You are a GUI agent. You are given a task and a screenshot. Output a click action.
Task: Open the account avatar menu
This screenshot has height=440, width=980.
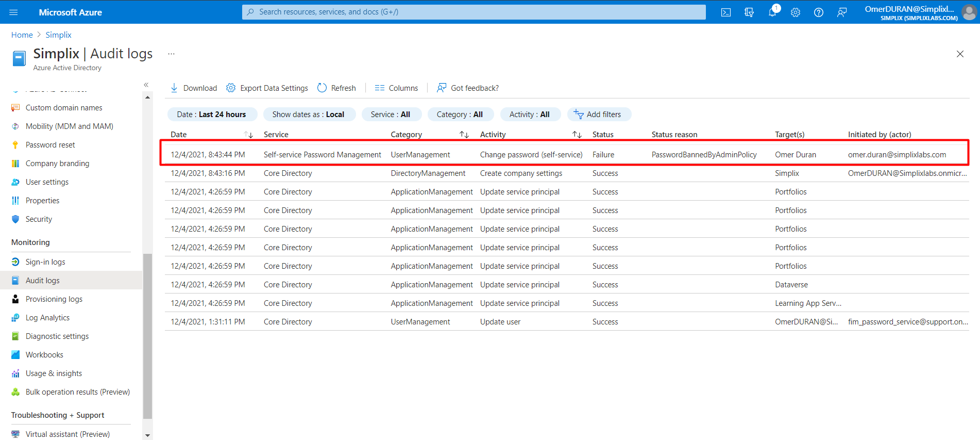tap(969, 12)
